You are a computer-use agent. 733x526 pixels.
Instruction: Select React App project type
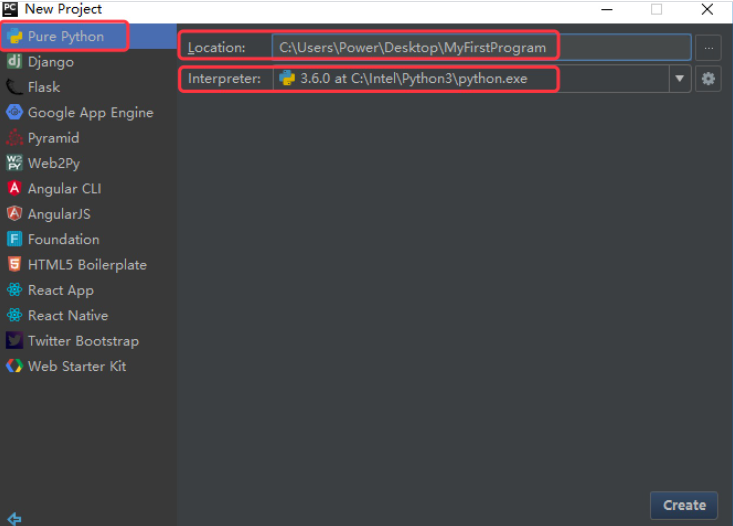[x=88, y=290]
